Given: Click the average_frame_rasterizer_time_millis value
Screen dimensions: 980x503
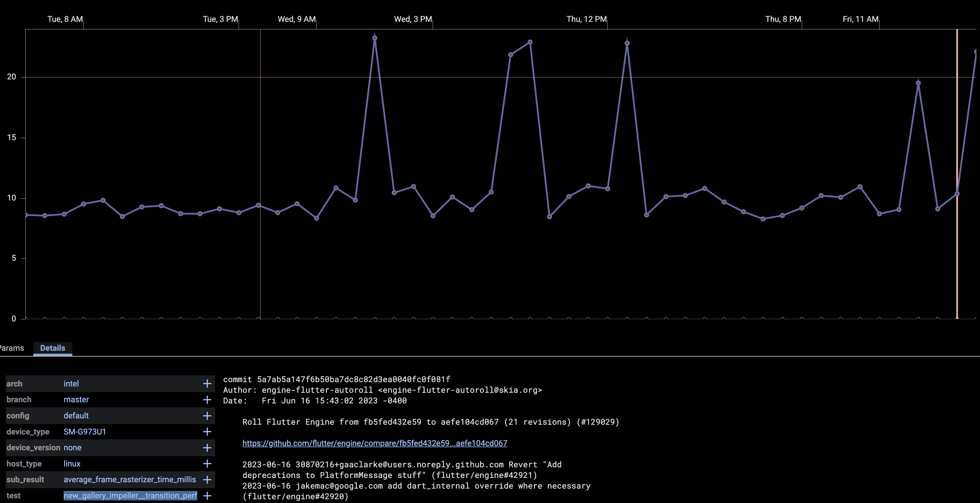Looking at the screenshot, I should coord(129,480).
